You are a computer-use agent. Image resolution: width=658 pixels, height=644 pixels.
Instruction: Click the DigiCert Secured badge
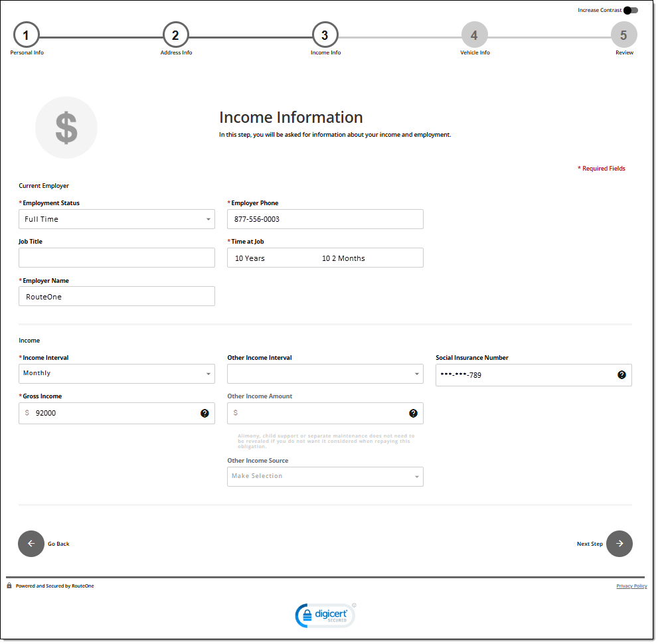(x=325, y=615)
